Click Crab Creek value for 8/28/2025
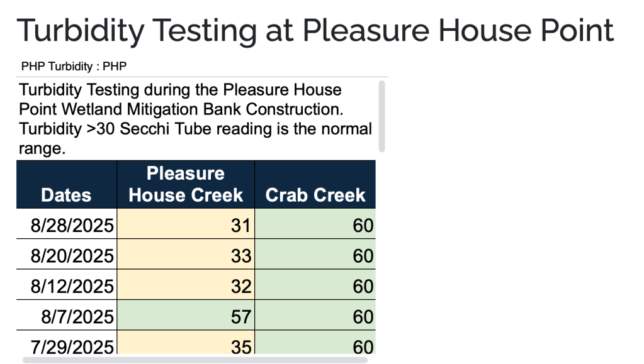This screenshot has width=644, height=364. pos(315,226)
